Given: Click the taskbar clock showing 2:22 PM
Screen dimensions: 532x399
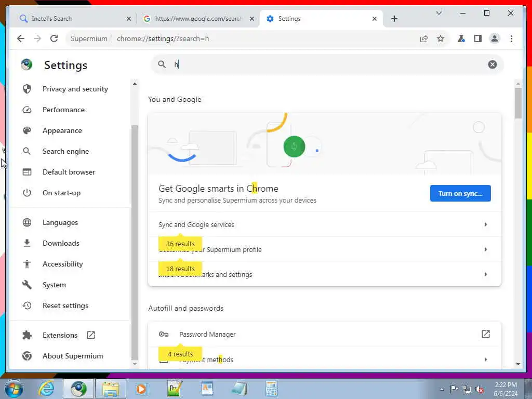Looking at the screenshot, I should 506,389.
